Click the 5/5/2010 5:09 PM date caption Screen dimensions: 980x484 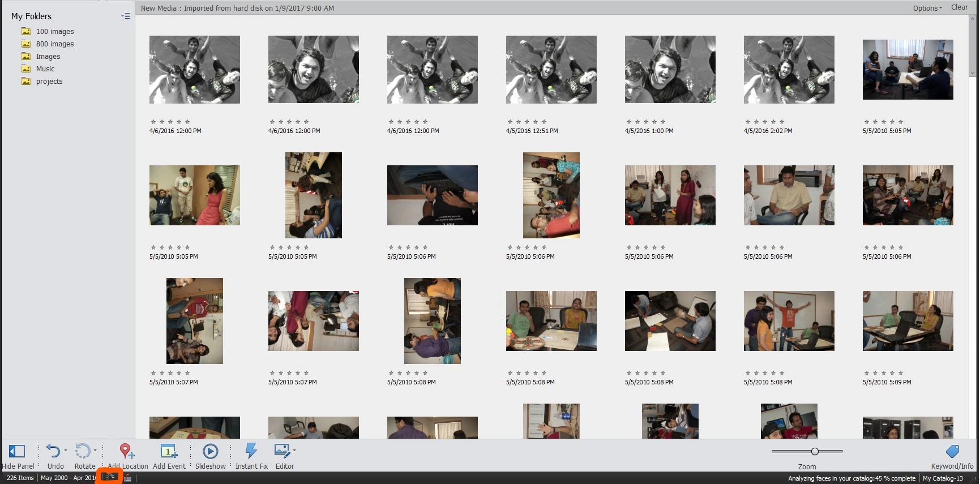887,382
